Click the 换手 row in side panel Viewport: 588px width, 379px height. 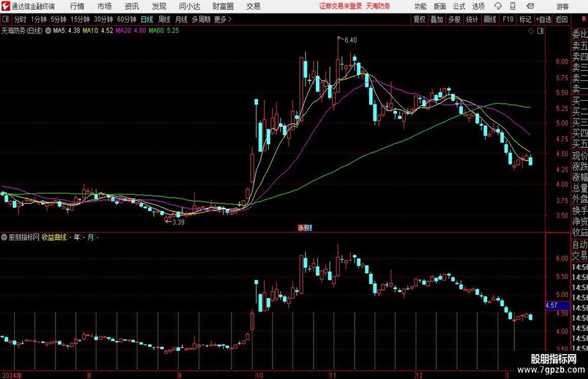[580, 210]
